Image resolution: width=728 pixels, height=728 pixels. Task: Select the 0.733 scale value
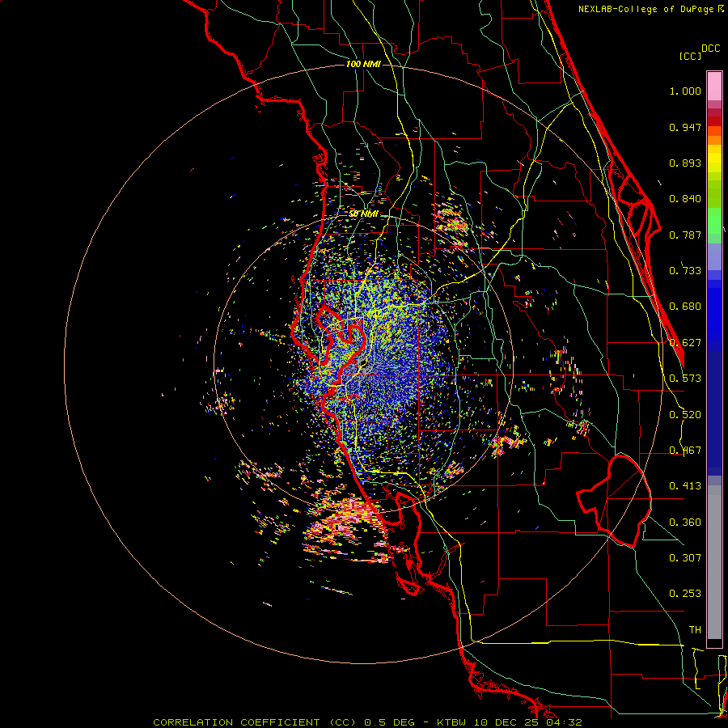point(685,271)
